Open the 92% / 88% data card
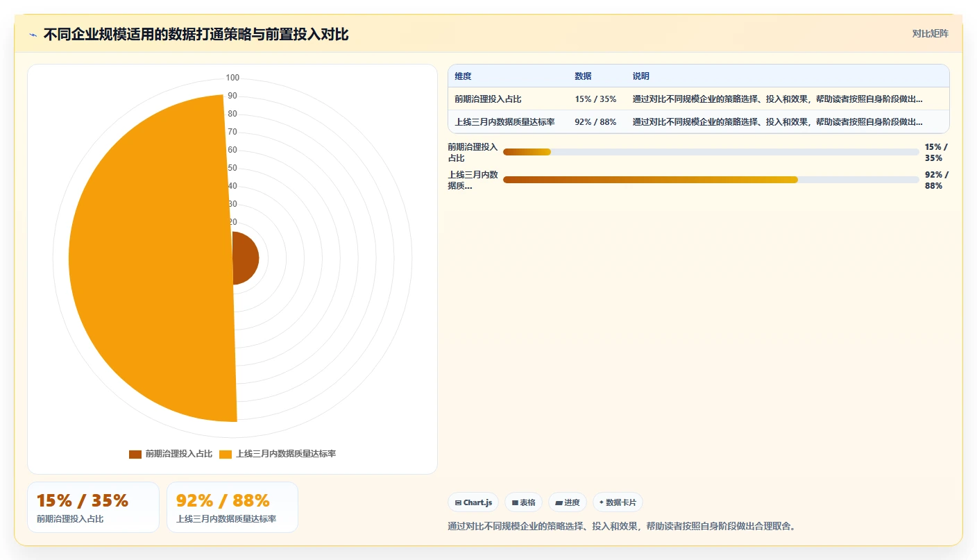 (x=232, y=507)
